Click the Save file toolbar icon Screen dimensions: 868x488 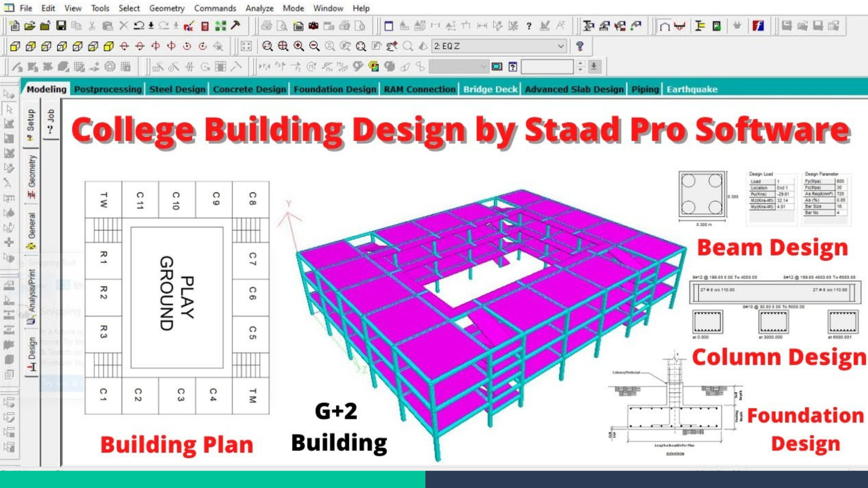pyautogui.click(x=61, y=25)
